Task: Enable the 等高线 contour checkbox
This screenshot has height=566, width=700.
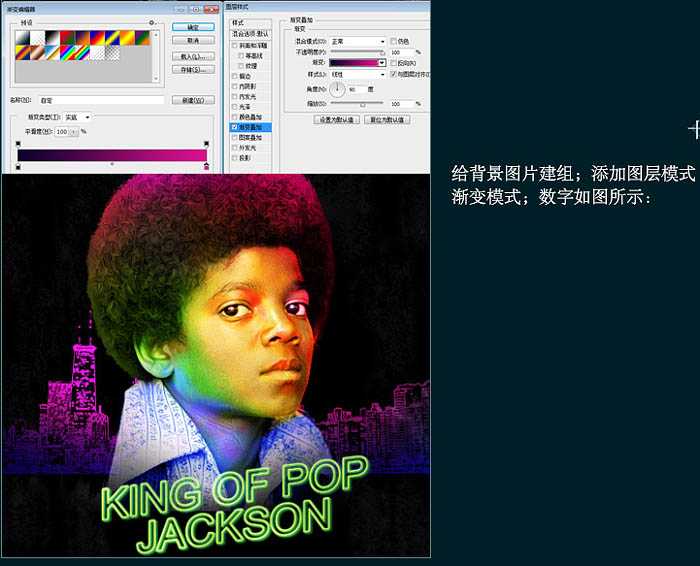Action: 241,56
